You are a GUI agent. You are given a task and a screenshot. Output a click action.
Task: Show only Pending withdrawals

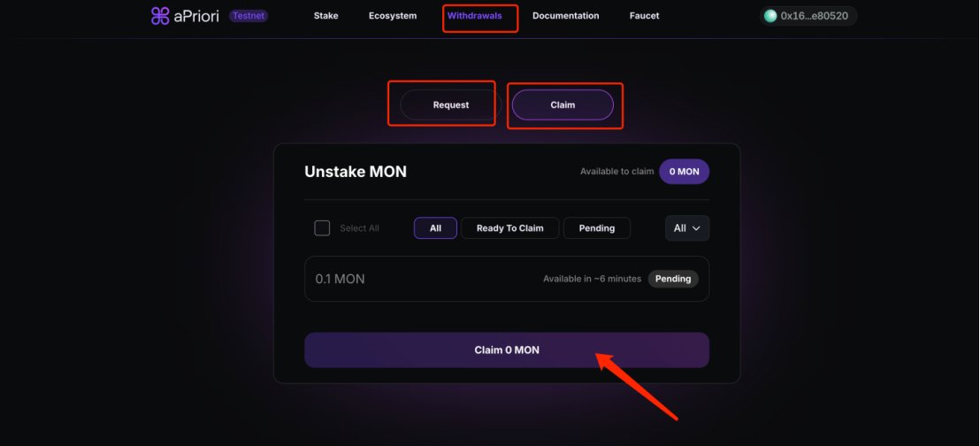click(597, 228)
